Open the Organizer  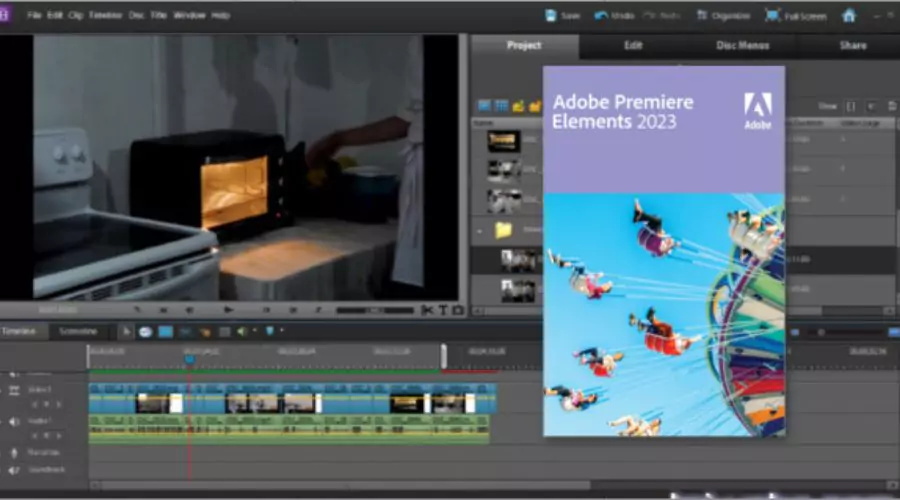pyautogui.click(x=723, y=16)
